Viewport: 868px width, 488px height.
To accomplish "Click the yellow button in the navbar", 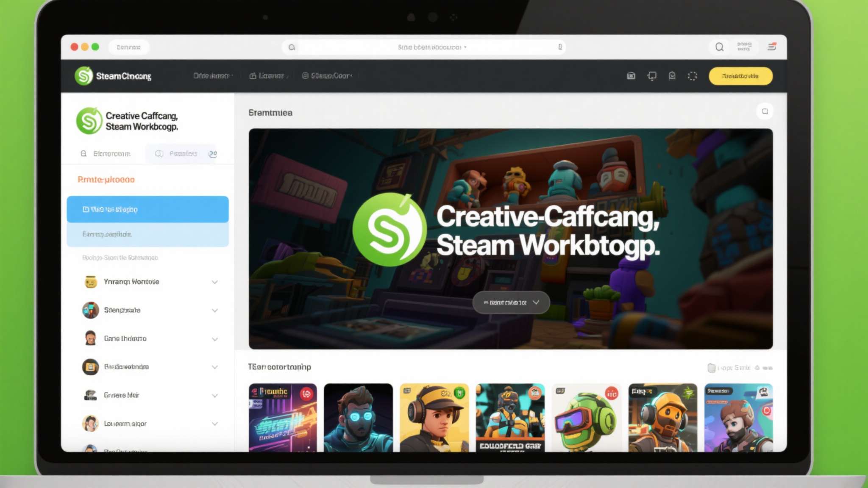I will [x=740, y=76].
